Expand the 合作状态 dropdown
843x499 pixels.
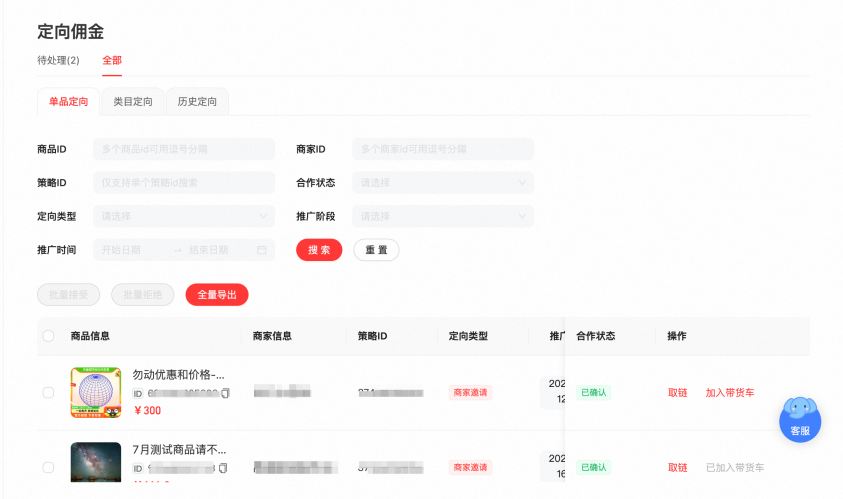coord(443,183)
